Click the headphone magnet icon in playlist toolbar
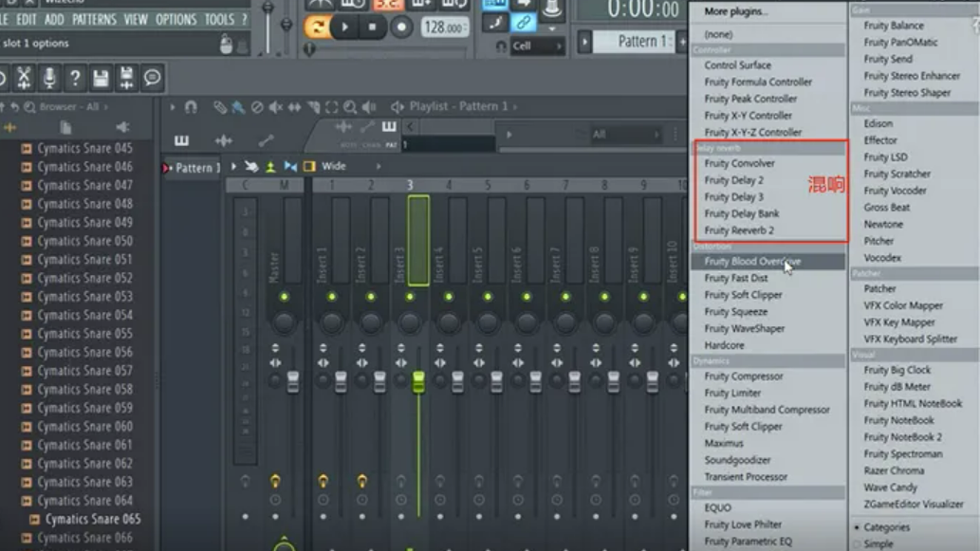The image size is (980, 551). tap(191, 107)
